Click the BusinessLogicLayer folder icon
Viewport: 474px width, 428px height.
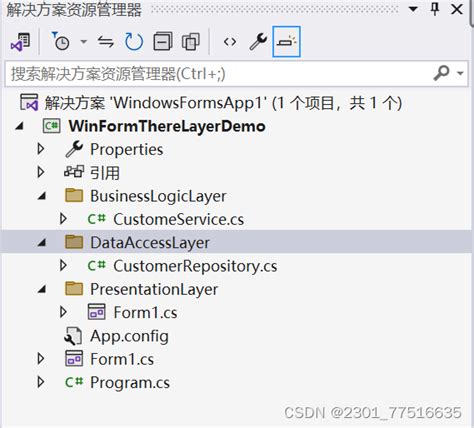(74, 195)
